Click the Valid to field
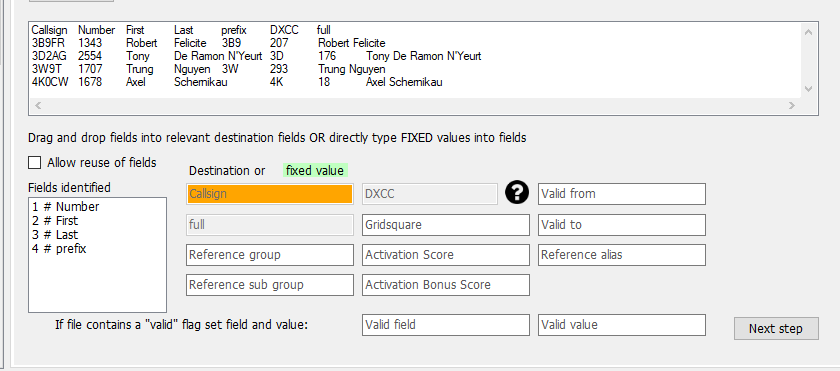The height and width of the screenshot is (371, 840). [621, 225]
